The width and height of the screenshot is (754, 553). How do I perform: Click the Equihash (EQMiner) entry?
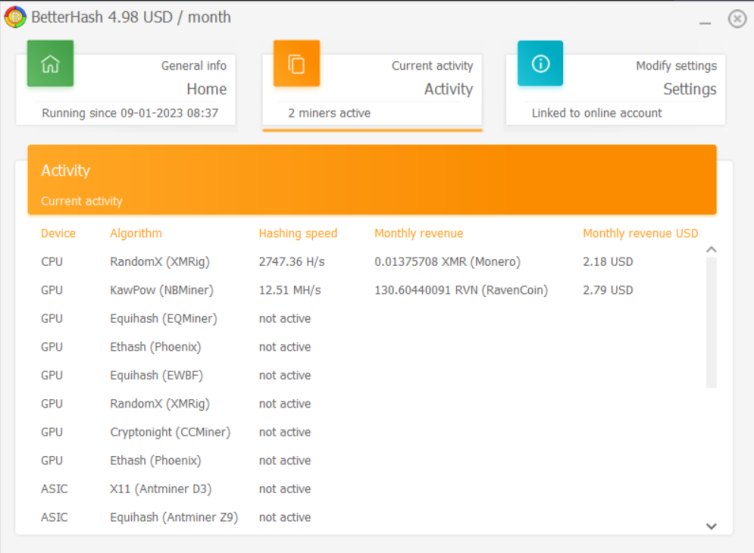pyautogui.click(x=163, y=318)
